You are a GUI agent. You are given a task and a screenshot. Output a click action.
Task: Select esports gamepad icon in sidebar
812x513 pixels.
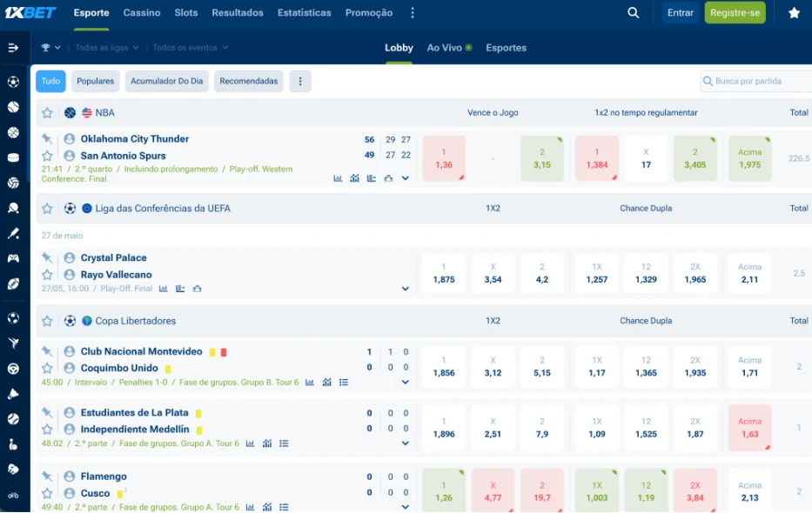pos(13,258)
